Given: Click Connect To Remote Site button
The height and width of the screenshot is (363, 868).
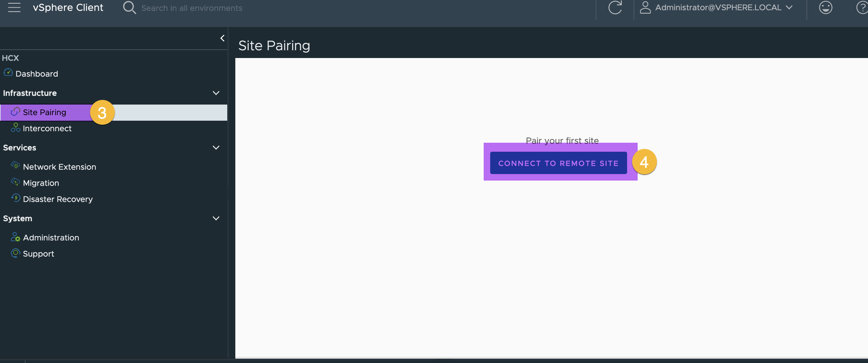Looking at the screenshot, I should (x=558, y=163).
